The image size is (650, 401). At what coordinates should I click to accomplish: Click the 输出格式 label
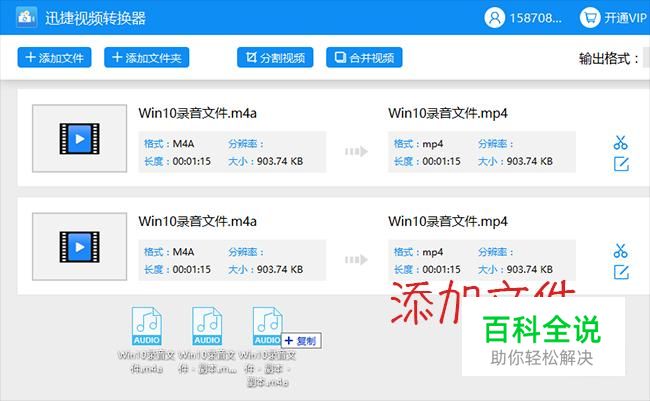(x=609, y=58)
